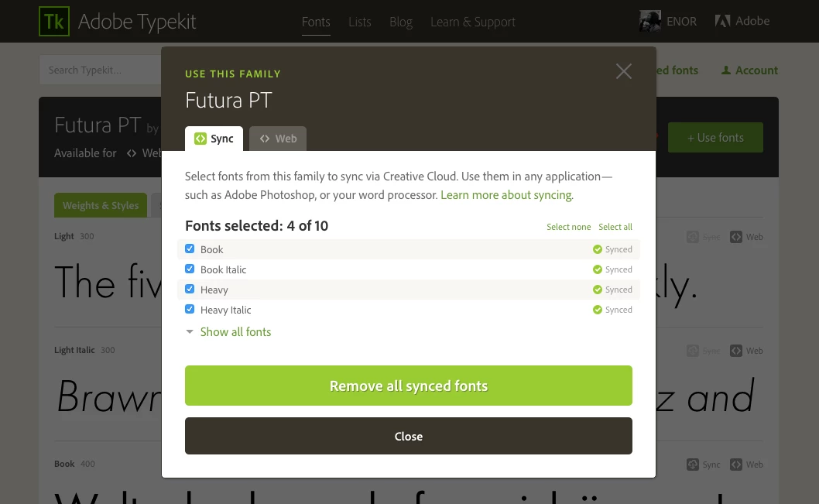Uncheck the Book Italic checkbox
Viewport: 819px width, 504px height.
point(190,269)
